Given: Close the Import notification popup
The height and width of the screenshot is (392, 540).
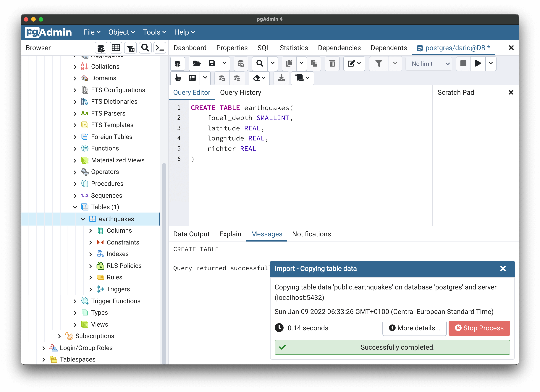Looking at the screenshot, I should (x=503, y=269).
